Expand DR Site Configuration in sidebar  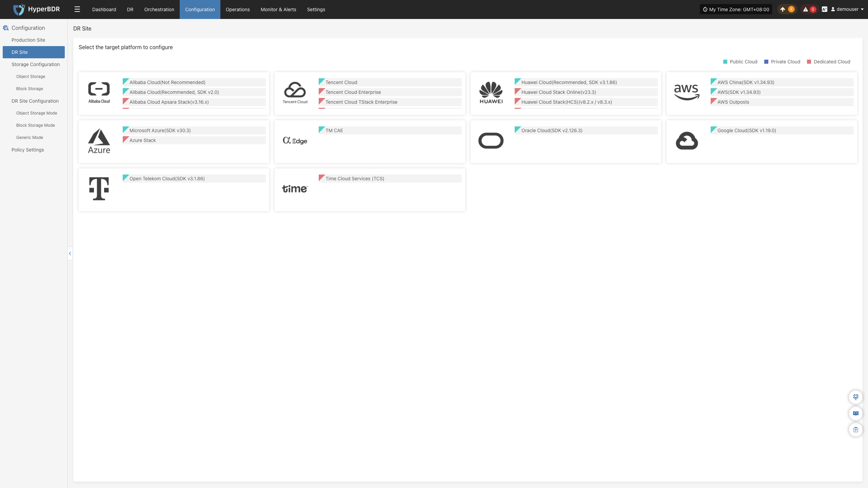click(34, 101)
